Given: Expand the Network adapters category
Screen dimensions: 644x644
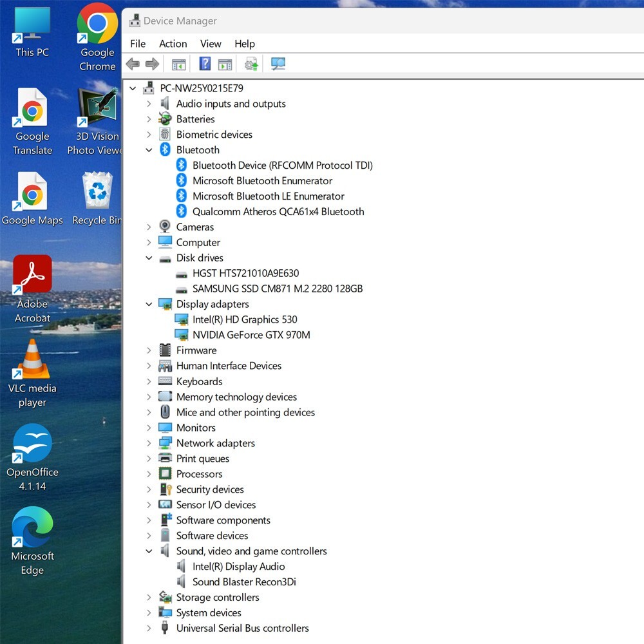Looking at the screenshot, I should point(149,443).
